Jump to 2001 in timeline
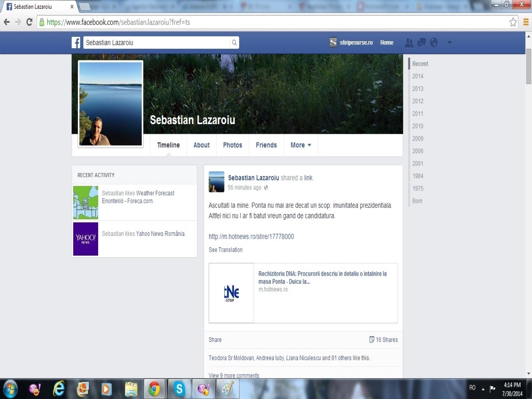The image size is (532, 399). [418, 164]
